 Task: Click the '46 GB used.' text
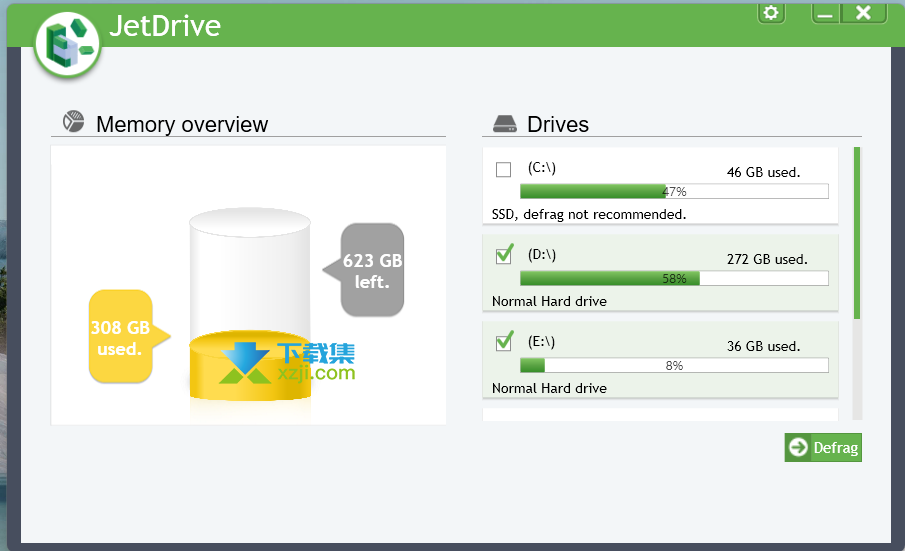[763, 173]
